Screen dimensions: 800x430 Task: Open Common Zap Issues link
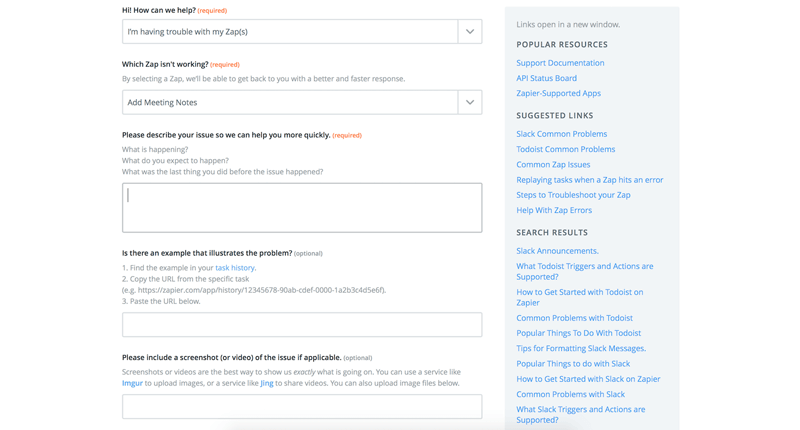click(x=553, y=165)
